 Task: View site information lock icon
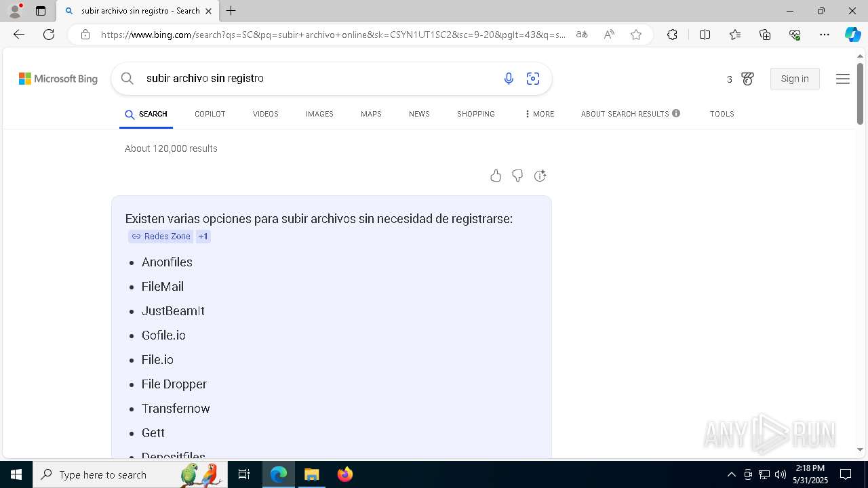(x=85, y=35)
